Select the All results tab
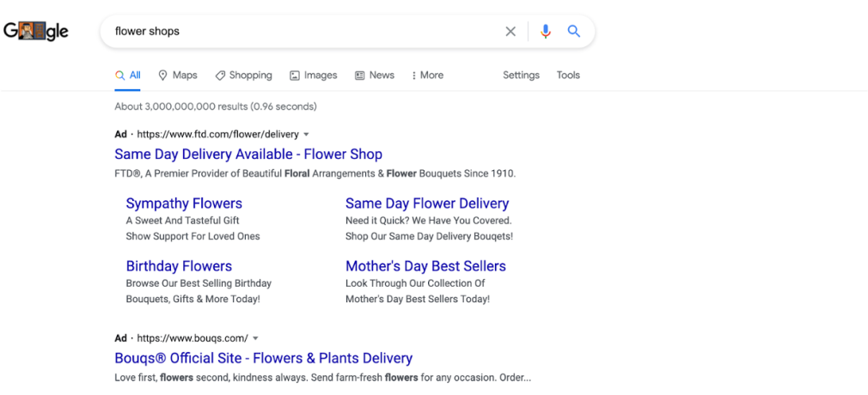 128,76
